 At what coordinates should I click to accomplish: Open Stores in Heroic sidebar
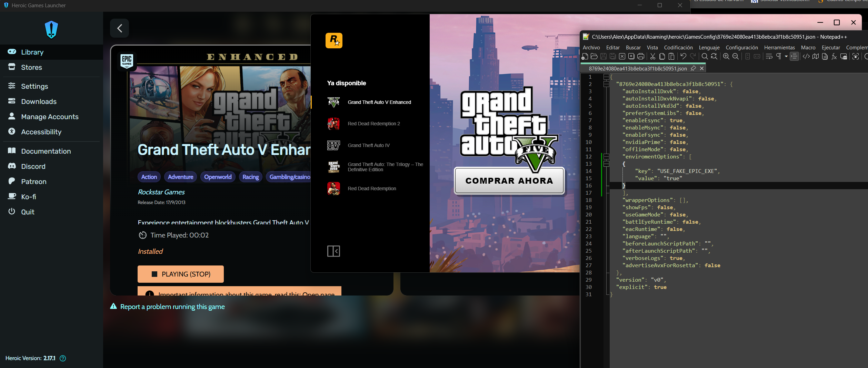pos(51,67)
